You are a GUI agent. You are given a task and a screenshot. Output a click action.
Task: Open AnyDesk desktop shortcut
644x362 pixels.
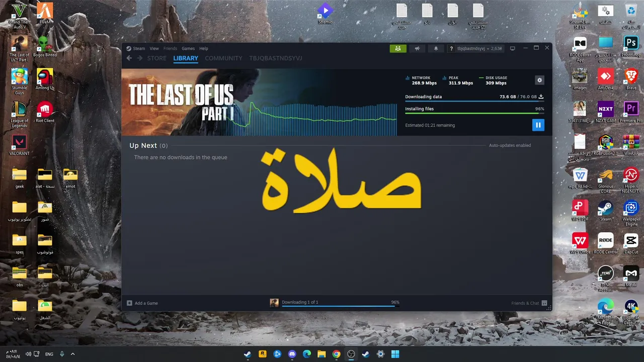[605, 79]
